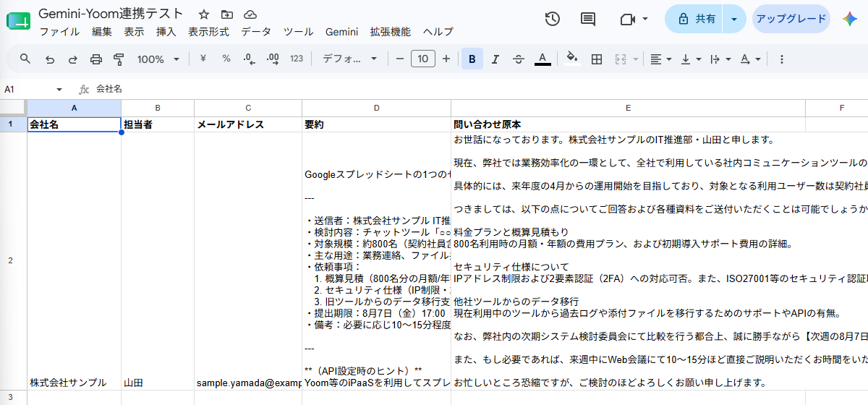This screenshot has height=405, width=868.
Task: Select column B header
Action: point(158,108)
